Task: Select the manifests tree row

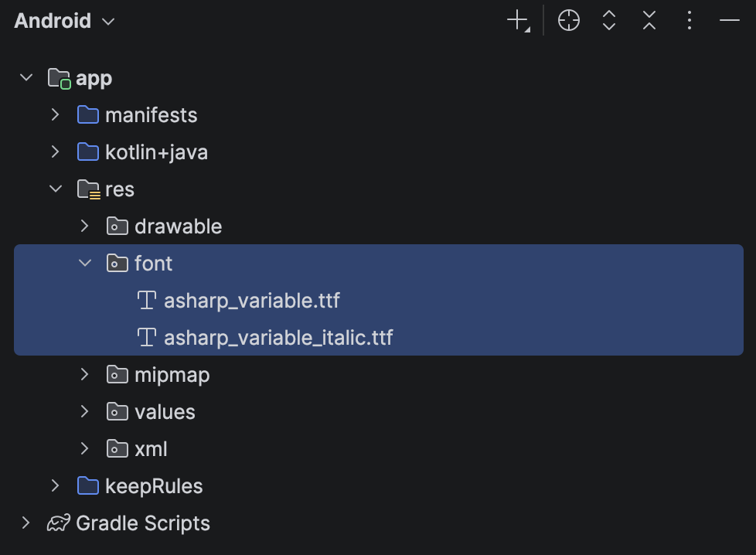Action: click(x=379, y=114)
